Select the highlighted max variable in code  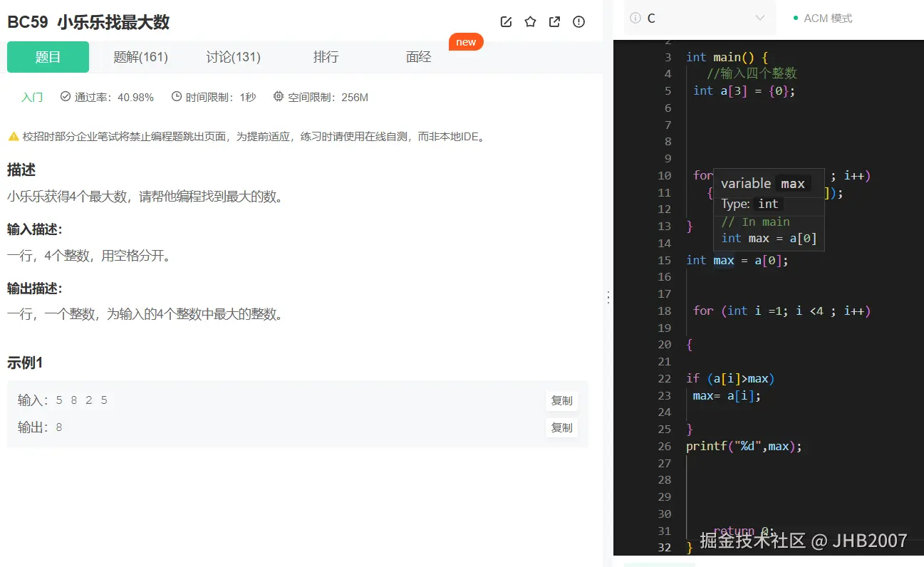pyautogui.click(x=723, y=260)
